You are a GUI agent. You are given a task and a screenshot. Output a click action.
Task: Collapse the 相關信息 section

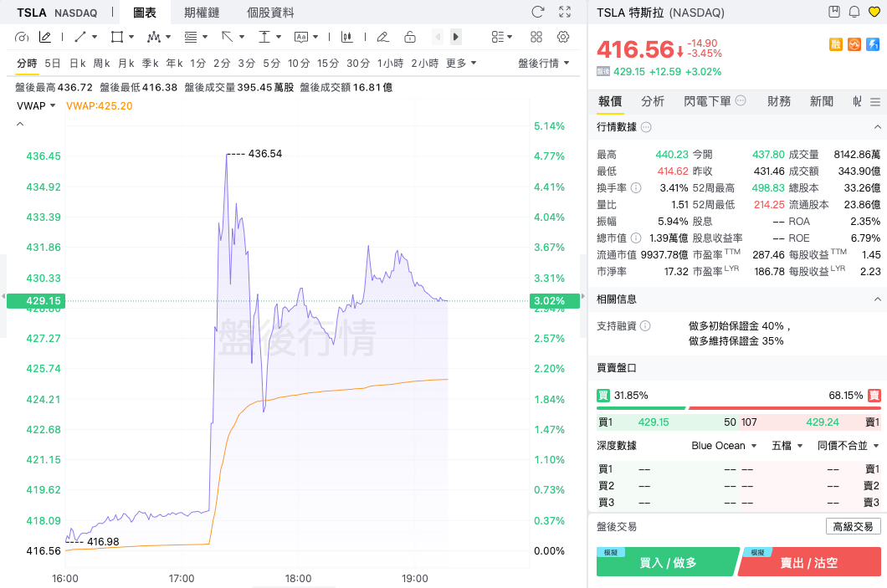(878, 299)
